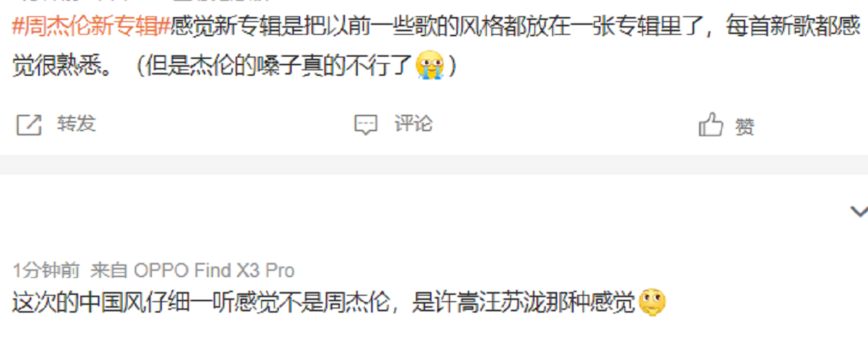Screen dimensions: 868x358
Task: Click the OPPO Find X3 Pro source link
Action: [214, 270]
